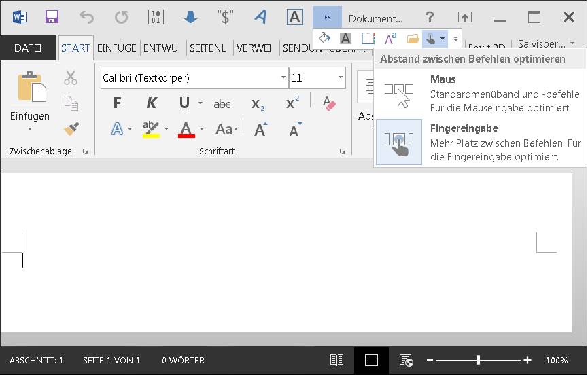Open touch mode dropdown arrow
The height and width of the screenshot is (375, 588).
point(443,38)
